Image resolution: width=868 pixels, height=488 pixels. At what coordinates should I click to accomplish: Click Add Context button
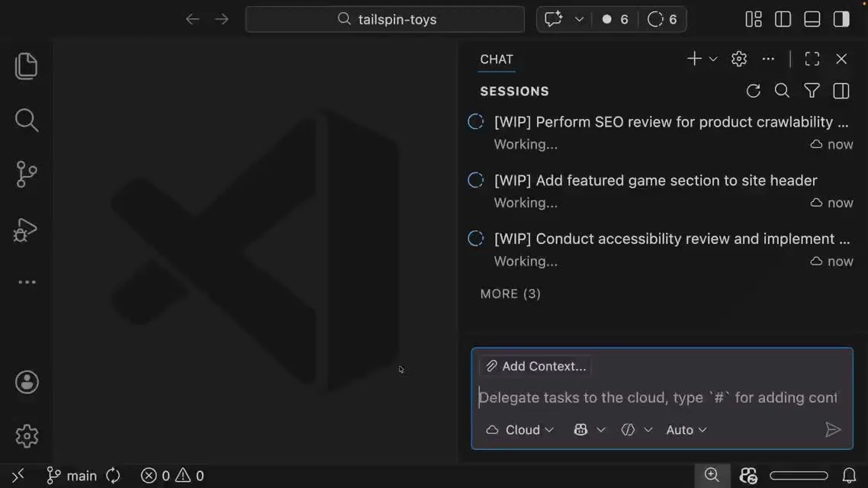535,366
